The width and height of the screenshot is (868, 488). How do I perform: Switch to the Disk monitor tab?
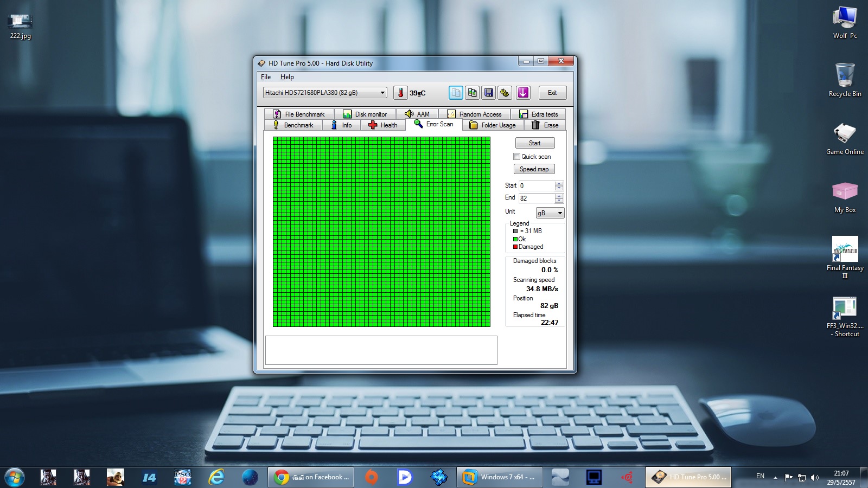(x=365, y=114)
